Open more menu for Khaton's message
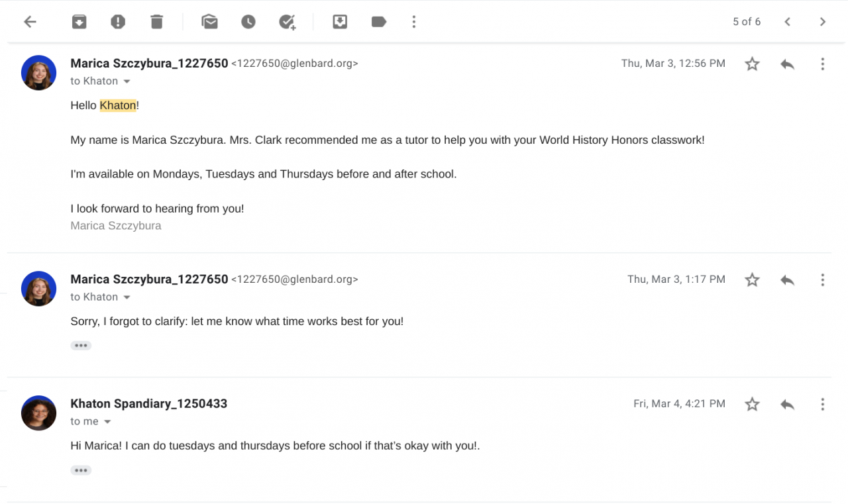Viewport: 848px width, 504px height. (x=822, y=404)
